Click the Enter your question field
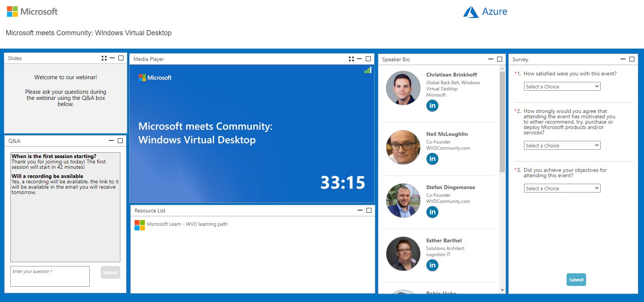Viewport: 644px width, 302px height. pyautogui.click(x=50, y=276)
